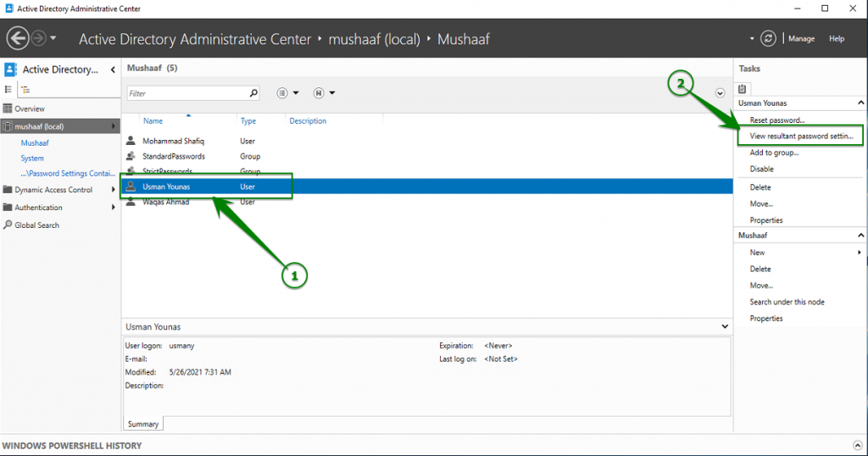Select StandardPasswords group row
The image size is (868, 456).
(427, 157)
